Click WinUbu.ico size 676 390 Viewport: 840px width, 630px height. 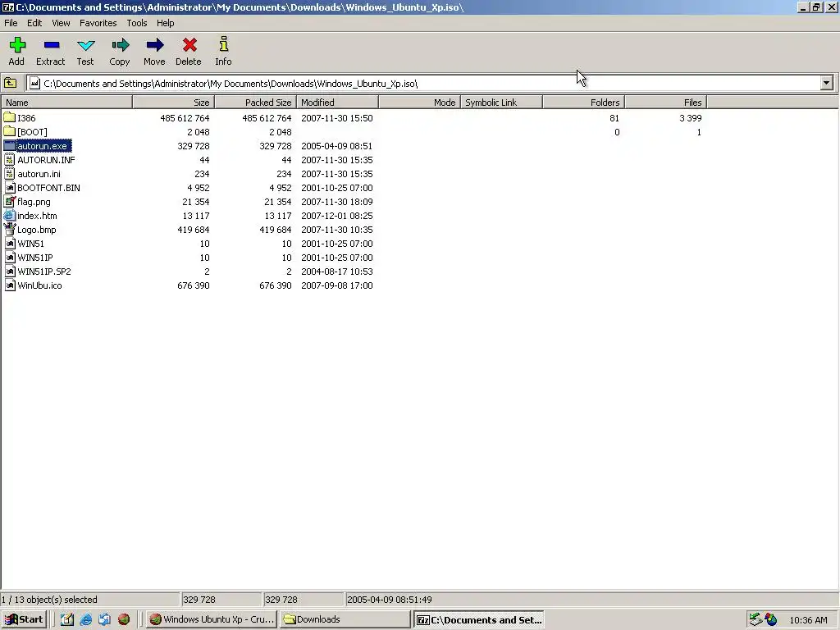coord(194,285)
